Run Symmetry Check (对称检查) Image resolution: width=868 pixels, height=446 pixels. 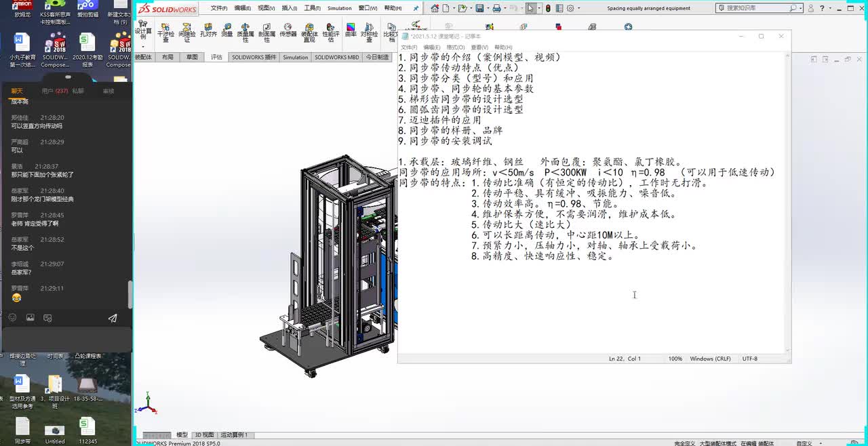click(369, 33)
